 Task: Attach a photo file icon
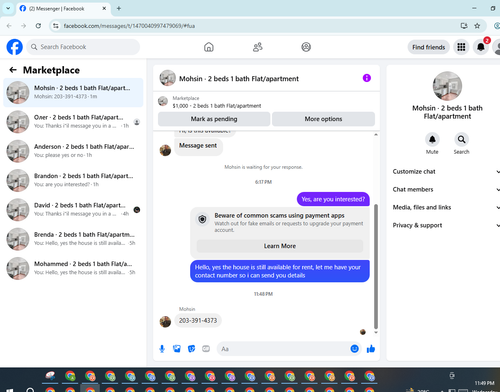point(177,349)
